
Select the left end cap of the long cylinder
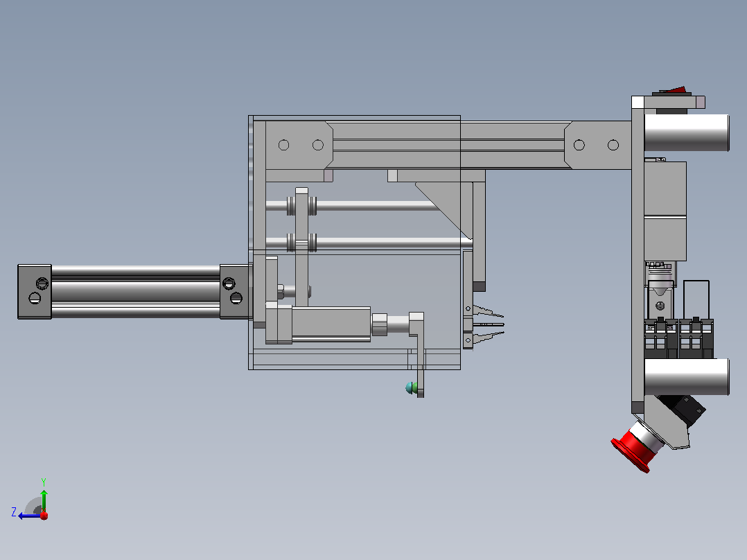(x=35, y=292)
